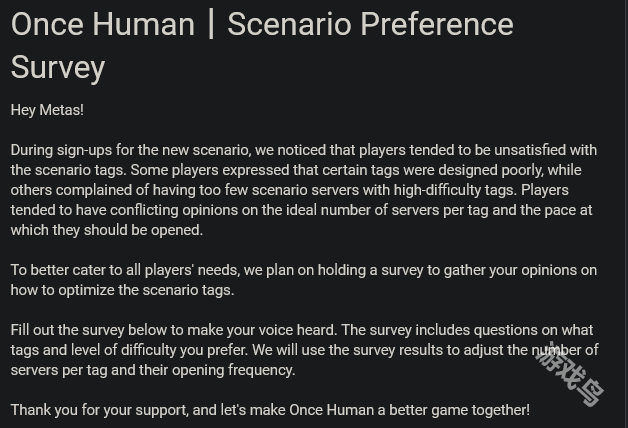
Task: Click the vertical scrollbar at right edge
Action: (626, 214)
